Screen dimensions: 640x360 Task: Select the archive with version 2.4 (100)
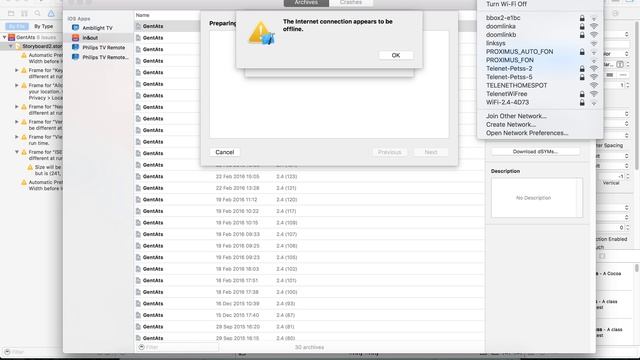click(309, 292)
